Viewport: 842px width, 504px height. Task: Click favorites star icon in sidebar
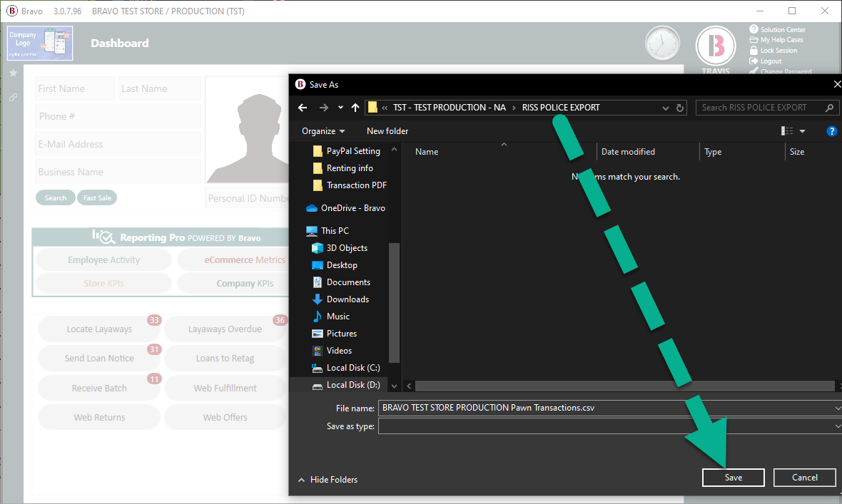pos(13,73)
